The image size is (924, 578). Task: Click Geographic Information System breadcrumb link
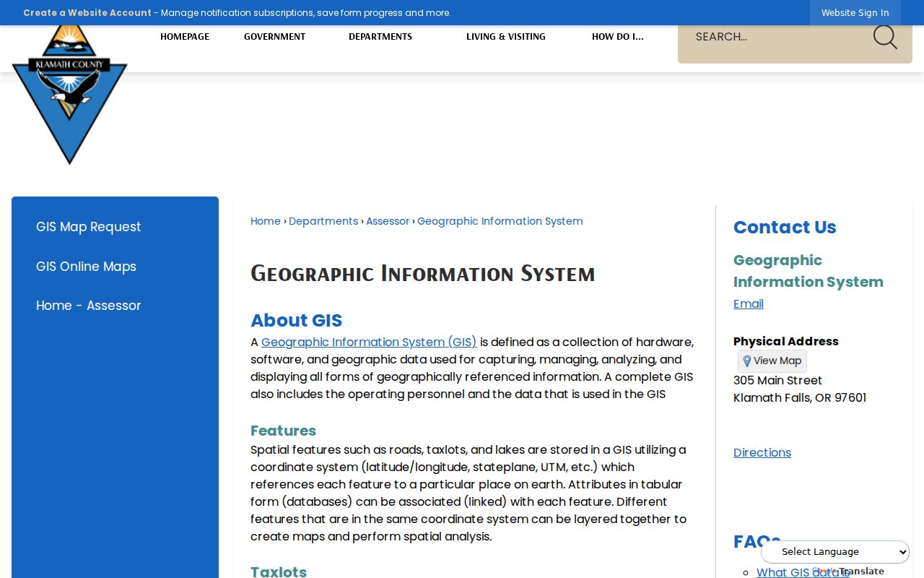click(500, 221)
